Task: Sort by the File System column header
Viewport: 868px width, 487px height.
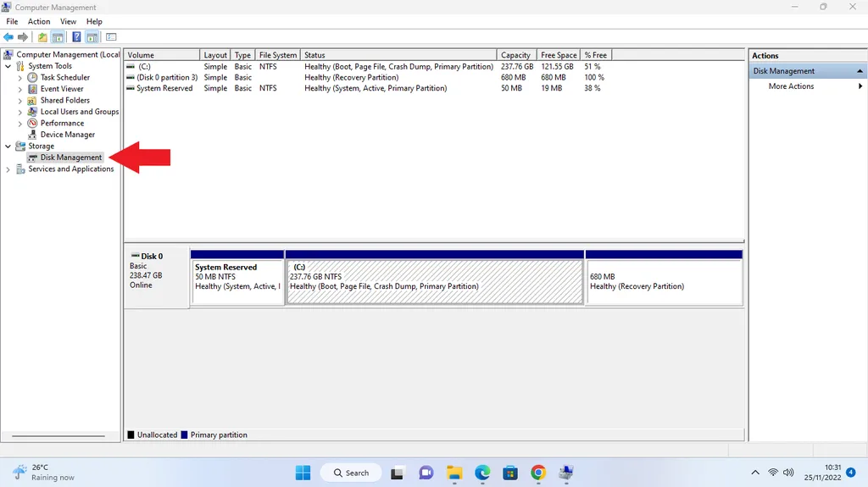Action: (x=277, y=55)
